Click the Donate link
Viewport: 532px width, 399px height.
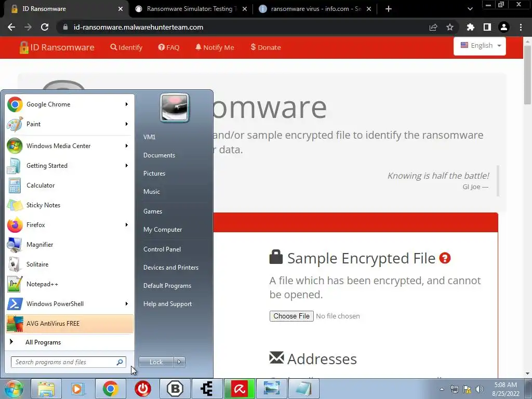pos(265,47)
